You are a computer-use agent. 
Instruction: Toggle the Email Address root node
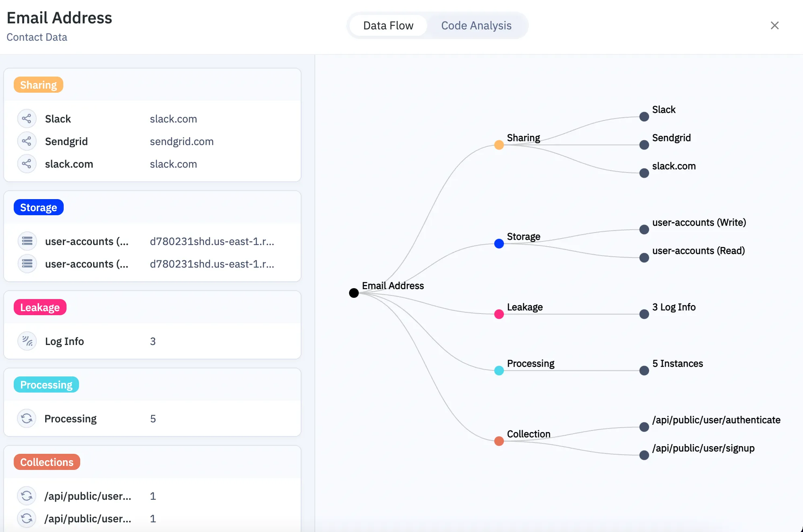coord(354,293)
